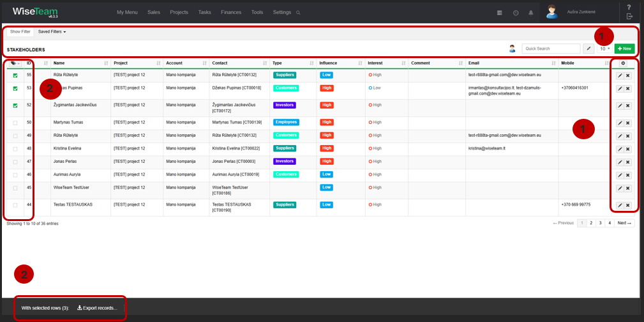
Task: Open the tag bulk-select dropdown in header
Action: click(x=15, y=63)
